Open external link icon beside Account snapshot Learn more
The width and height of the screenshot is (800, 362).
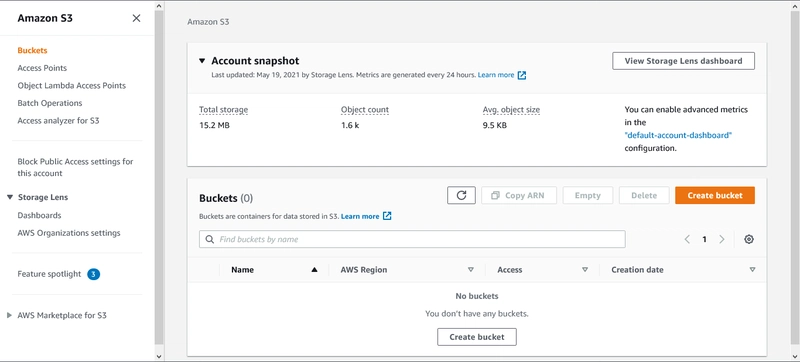tap(521, 75)
